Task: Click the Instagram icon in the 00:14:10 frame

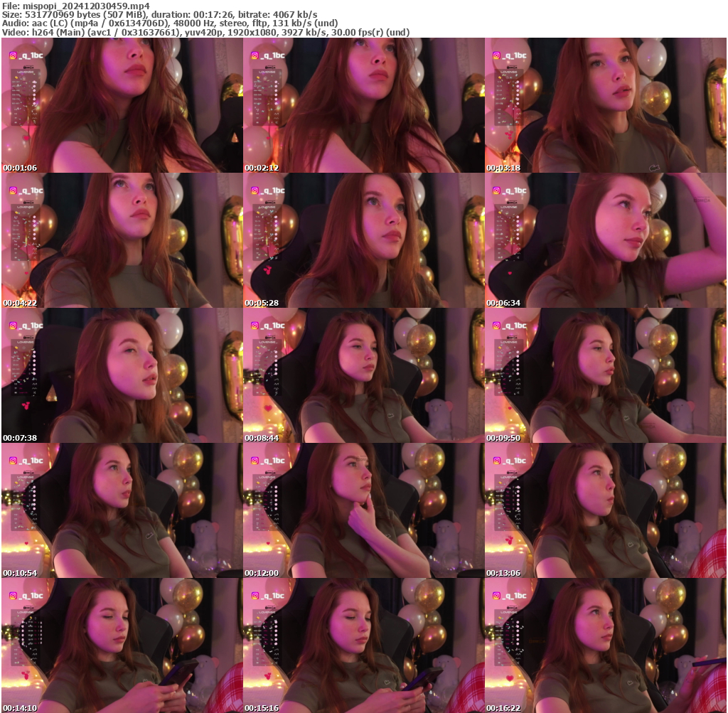Action: [x=13, y=596]
